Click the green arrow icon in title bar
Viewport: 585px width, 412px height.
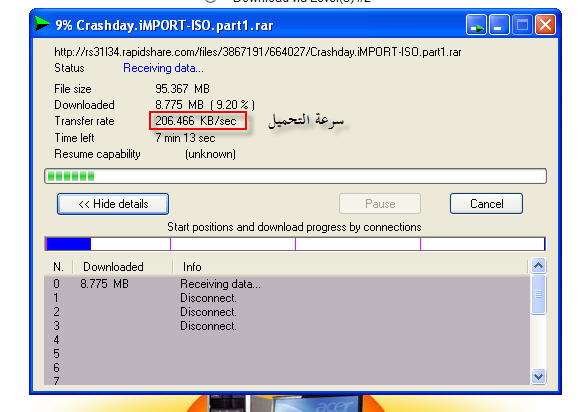pyautogui.click(x=42, y=24)
